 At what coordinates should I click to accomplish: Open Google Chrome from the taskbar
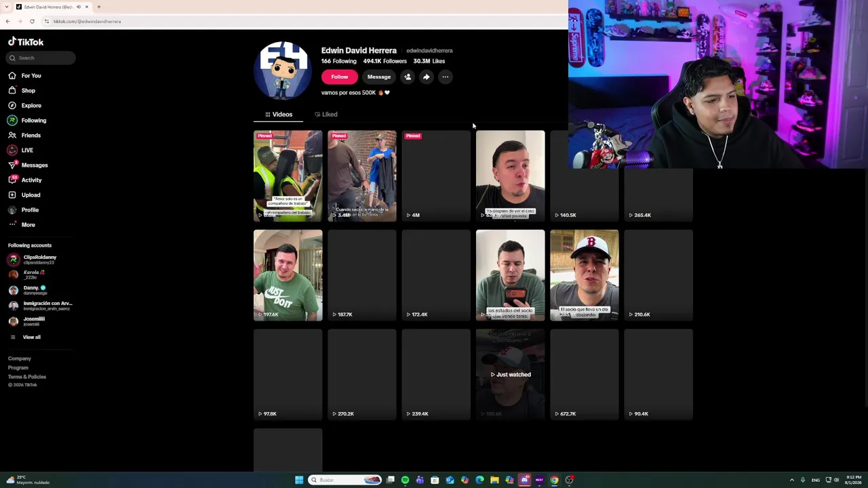(554, 480)
